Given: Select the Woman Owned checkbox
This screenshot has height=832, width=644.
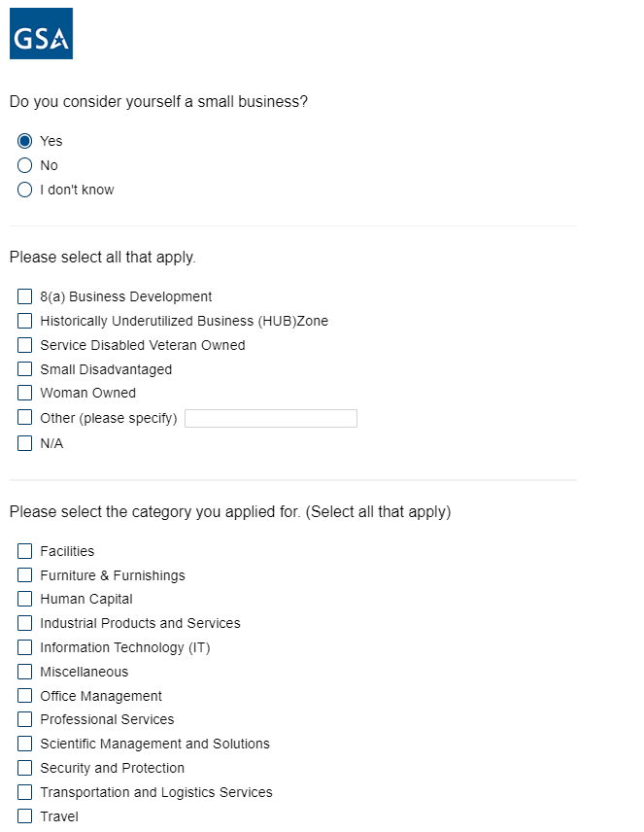Looking at the screenshot, I should 25,393.
